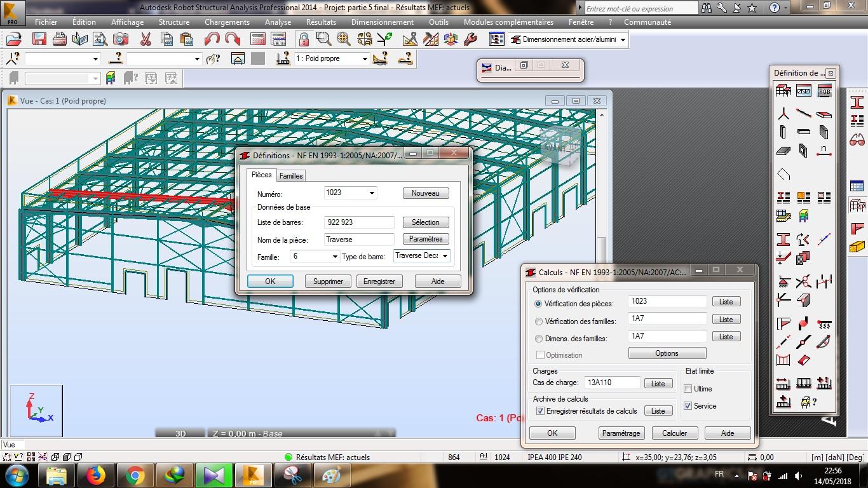Click the I-beam section icon on right toolbar
The width and height of the screenshot is (868, 488).
(x=857, y=102)
